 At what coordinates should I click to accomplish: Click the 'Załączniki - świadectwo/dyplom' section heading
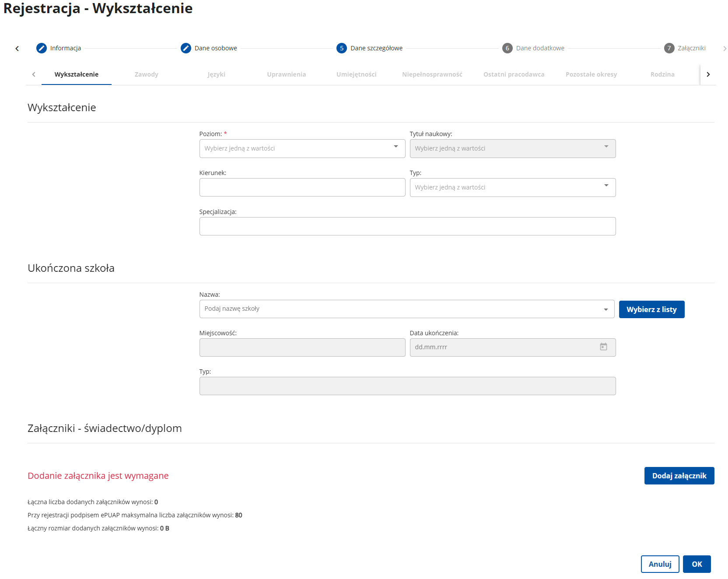click(x=105, y=428)
